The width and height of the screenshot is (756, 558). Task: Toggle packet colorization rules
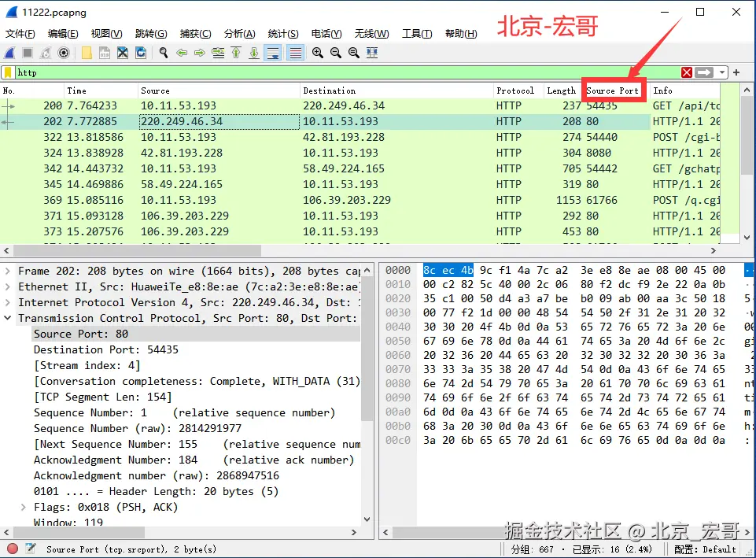pos(295,53)
